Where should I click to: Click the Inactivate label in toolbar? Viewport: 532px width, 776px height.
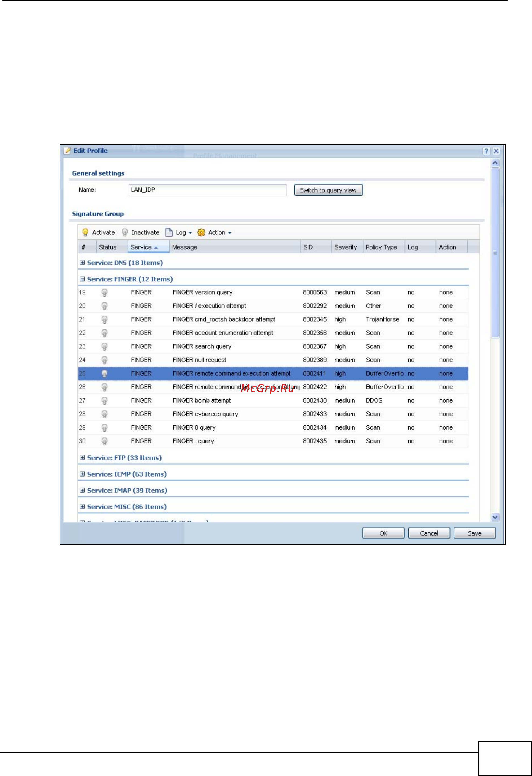click(x=145, y=232)
